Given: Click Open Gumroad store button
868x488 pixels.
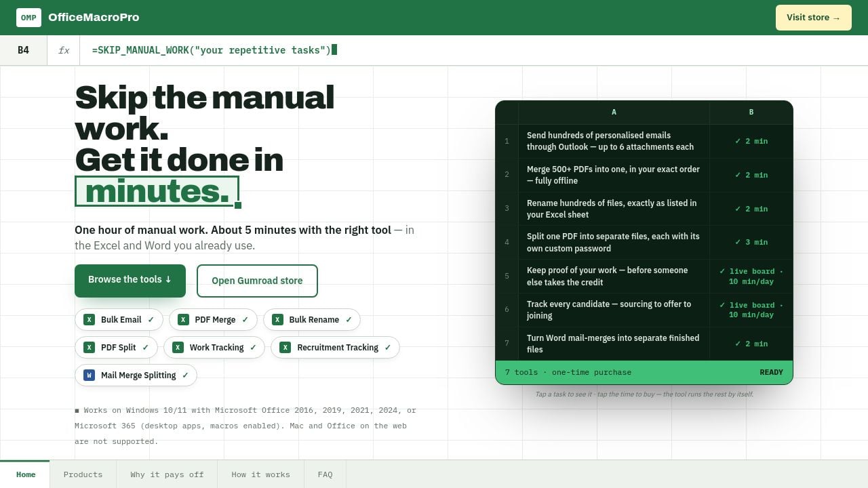Looking at the screenshot, I should point(257,281).
